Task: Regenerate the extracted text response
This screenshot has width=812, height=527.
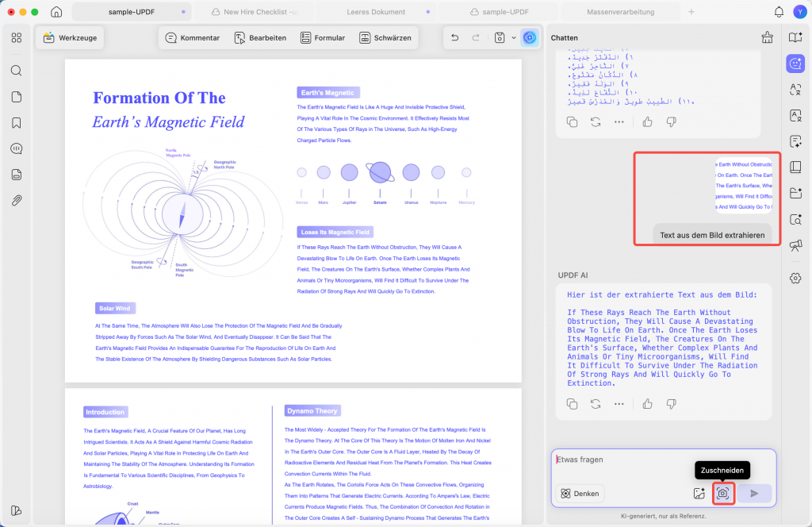Action: tap(596, 404)
